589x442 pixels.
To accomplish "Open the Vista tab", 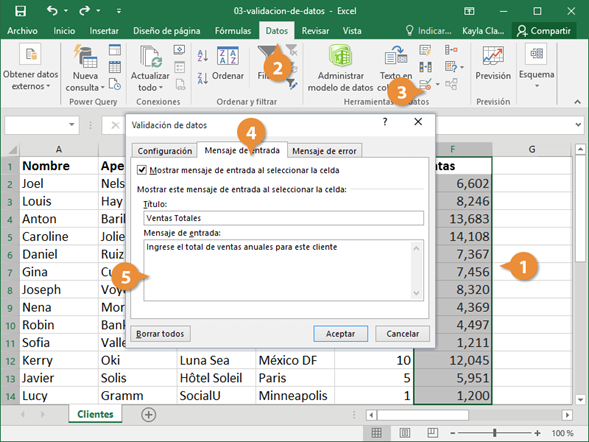I will pyautogui.click(x=352, y=31).
